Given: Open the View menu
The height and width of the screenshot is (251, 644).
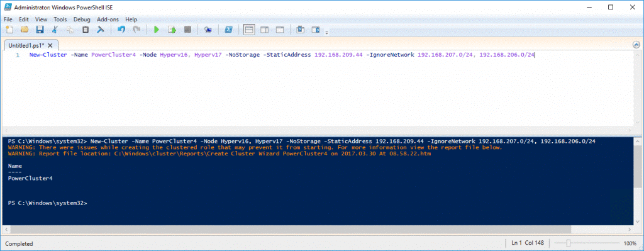Looking at the screenshot, I should [x=41, y=20].
